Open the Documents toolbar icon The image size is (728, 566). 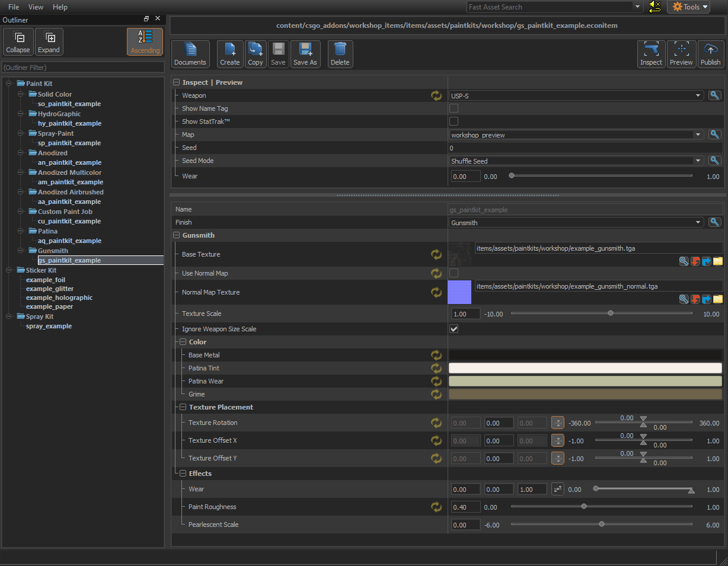click(190, 53)
